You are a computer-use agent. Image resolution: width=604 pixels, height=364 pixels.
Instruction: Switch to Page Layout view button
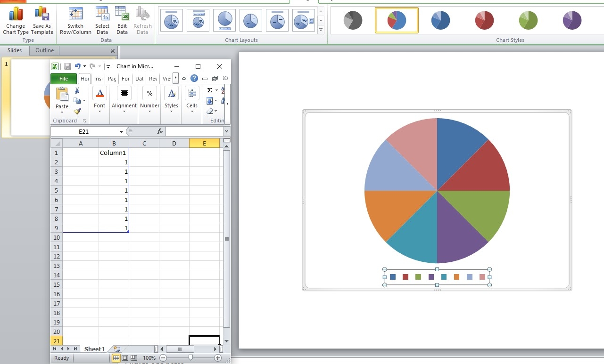click(x=125, y=358)
